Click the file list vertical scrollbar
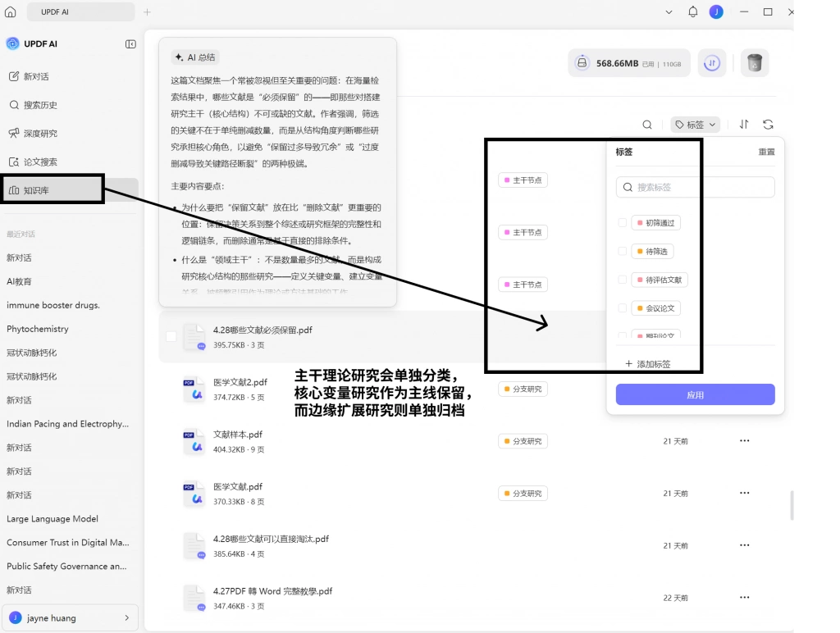 tap(792, 505)
